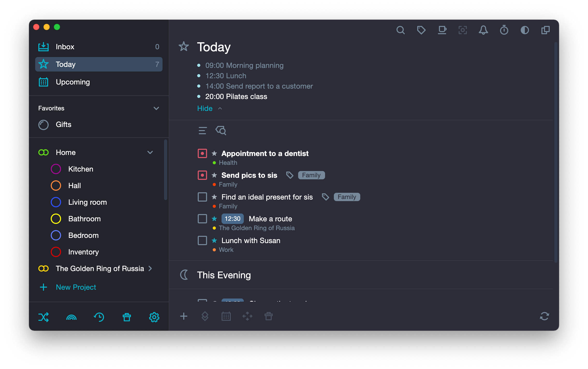The height and width of the screenshot is (369, 588).
Task: Click the tag icon next to Send pics to sis
Action: coord(290,175)
